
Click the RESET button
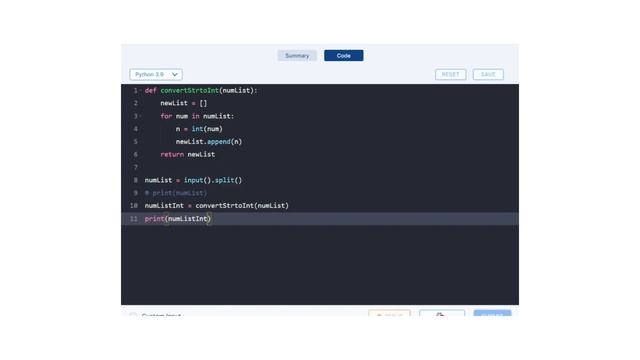(x=451, y=74)
